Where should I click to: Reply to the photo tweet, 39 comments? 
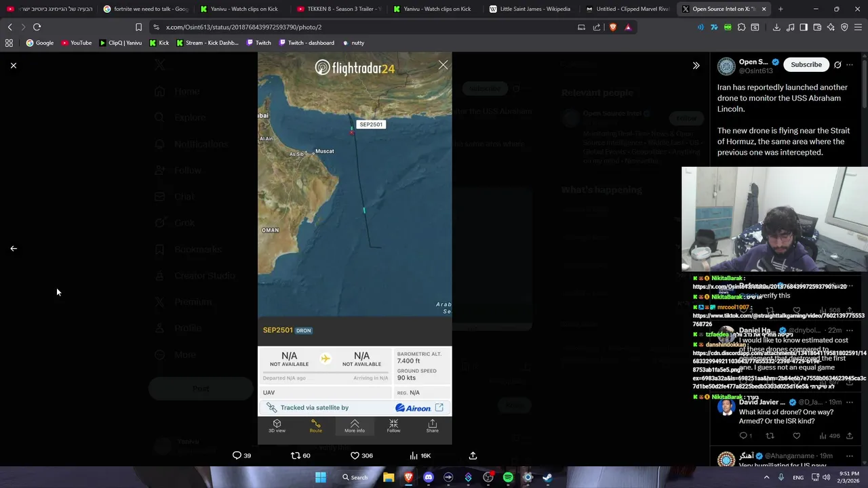click(x=241, y=455)
